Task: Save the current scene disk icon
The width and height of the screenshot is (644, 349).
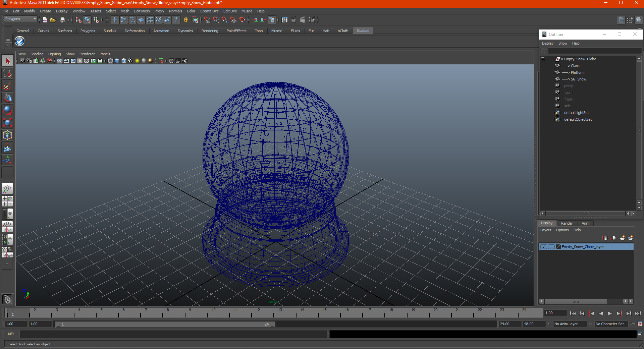Action: tap(62, 20)
